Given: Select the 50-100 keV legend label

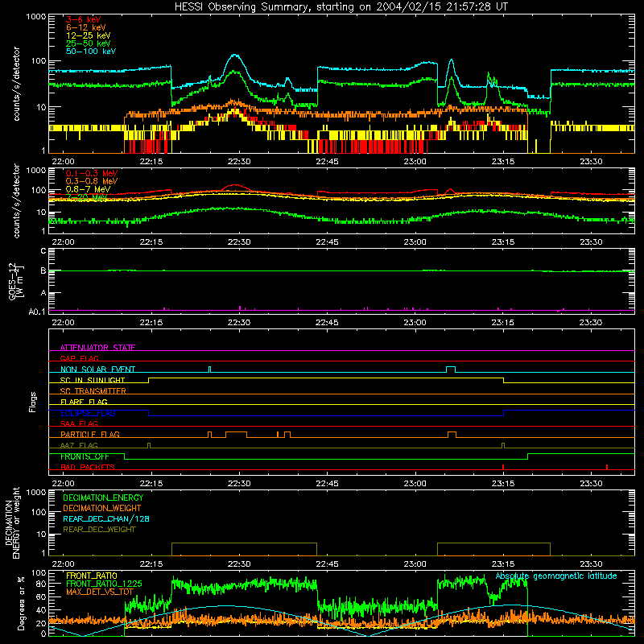Looking at the screenshot, I should click(x=91, y=52).
